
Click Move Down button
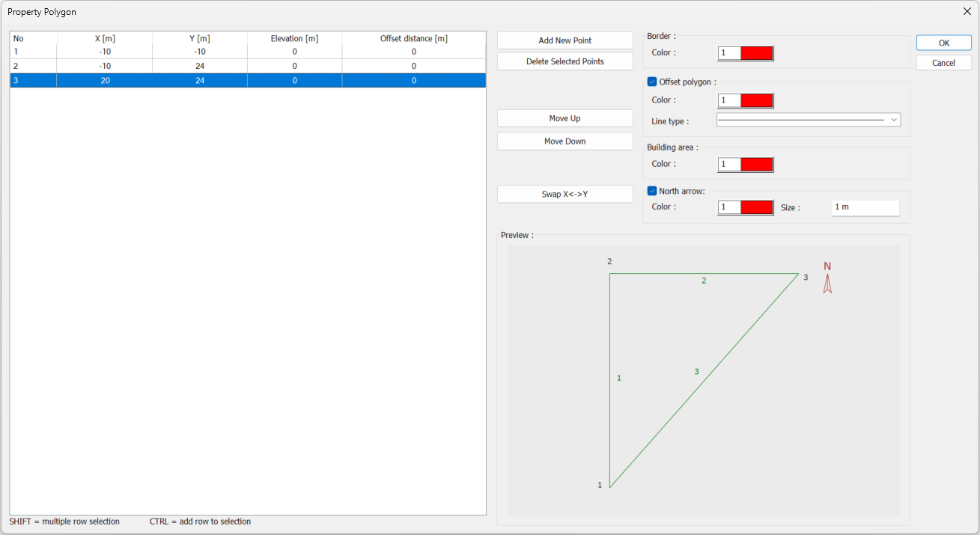tap(564, 141)
